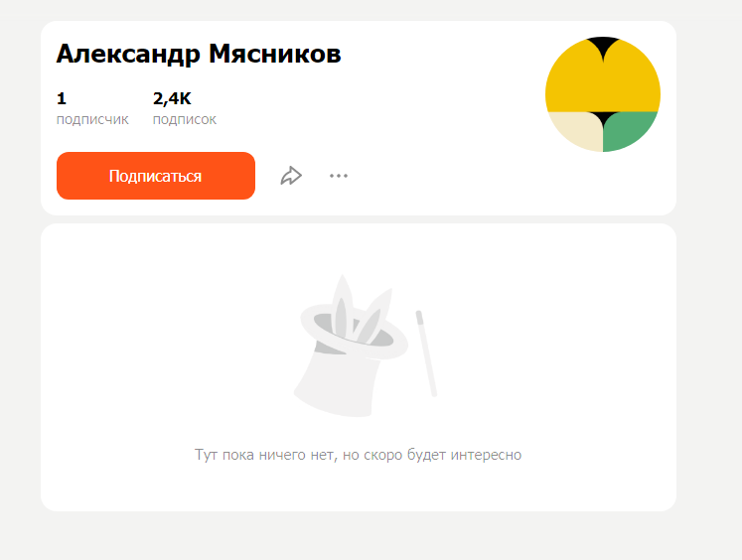The width and height of the screenshot is (742, 560).
Task: Click the orange Подписаться button
Action: (x=156, y=176)
